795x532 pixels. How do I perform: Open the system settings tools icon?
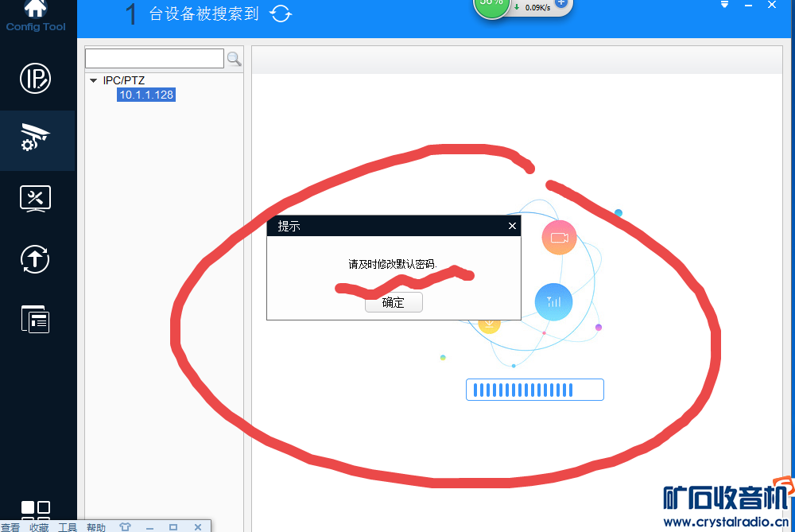pos(36,198)
